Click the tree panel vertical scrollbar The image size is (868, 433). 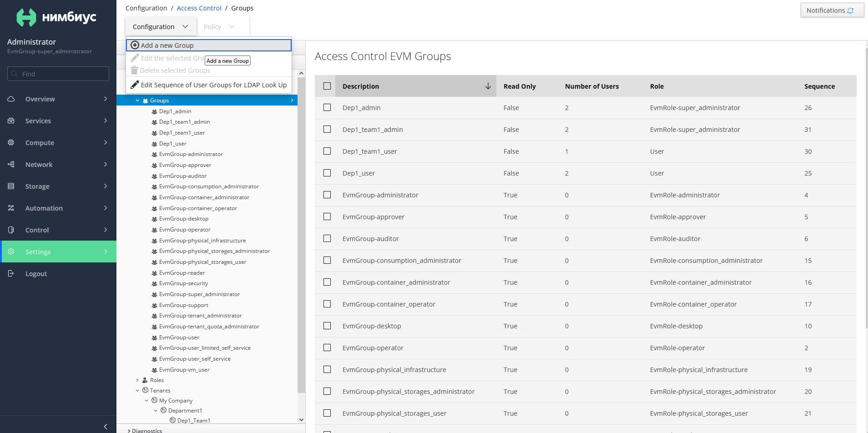coord(301,234)
